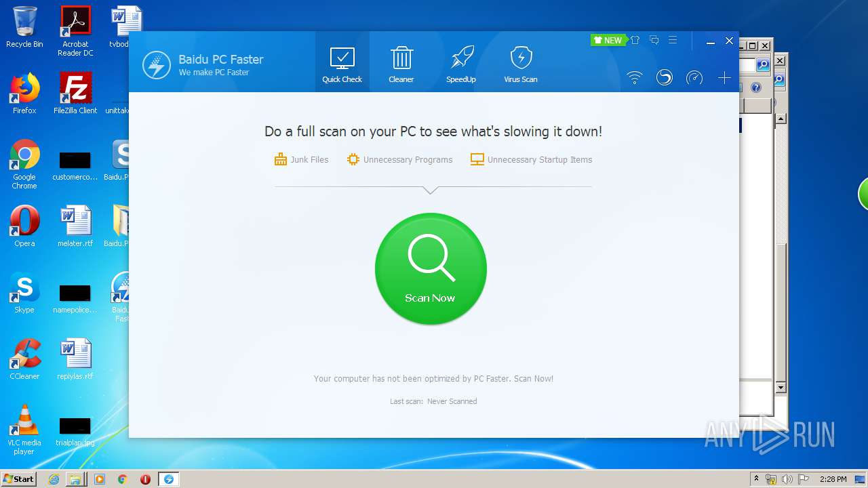Open Acrobat Reader DC desktop shortcut

point(75,31)
